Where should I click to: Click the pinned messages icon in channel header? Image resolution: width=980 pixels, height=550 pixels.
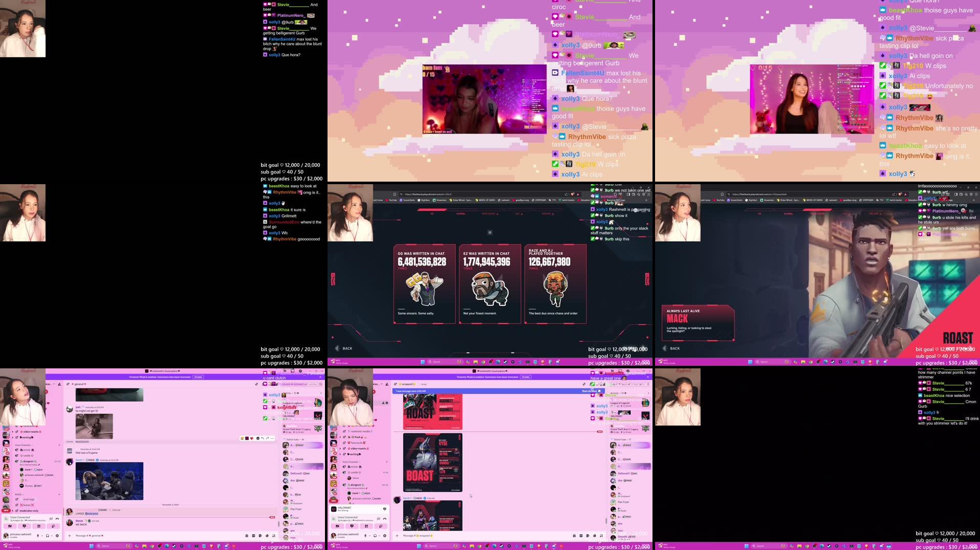(x=256, y=384)
